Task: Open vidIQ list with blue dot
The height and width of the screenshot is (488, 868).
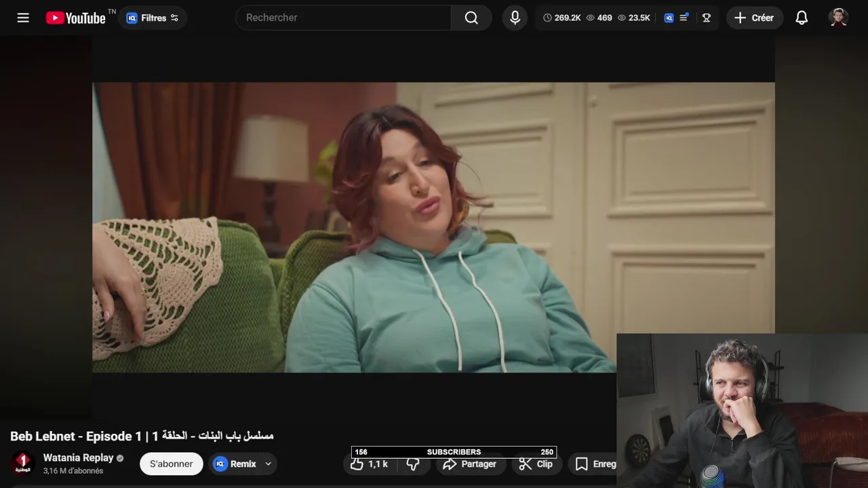Action: tap(684, 18)
